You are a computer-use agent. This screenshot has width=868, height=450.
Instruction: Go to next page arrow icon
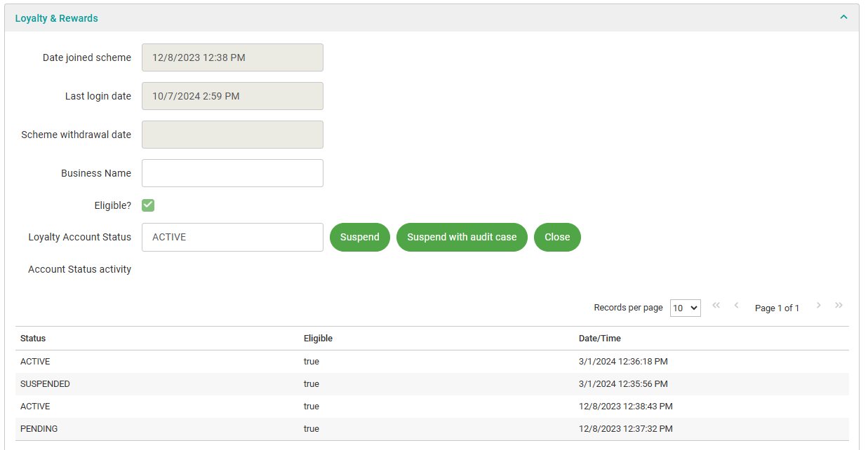818,306
